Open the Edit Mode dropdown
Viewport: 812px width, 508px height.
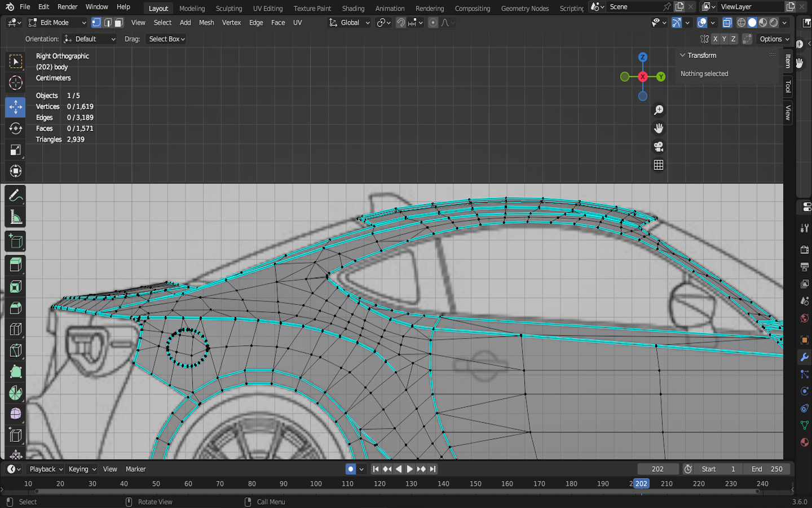pyautogui.click(x=58, y=23)
